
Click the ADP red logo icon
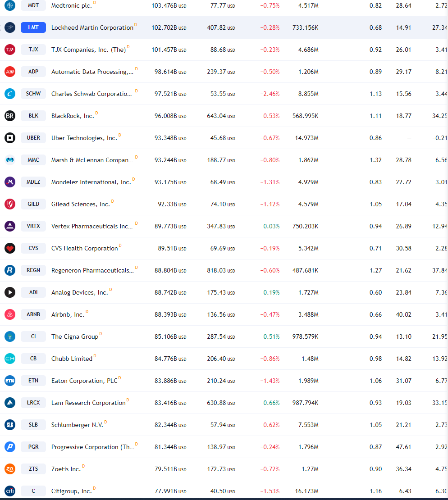point(10,72)
